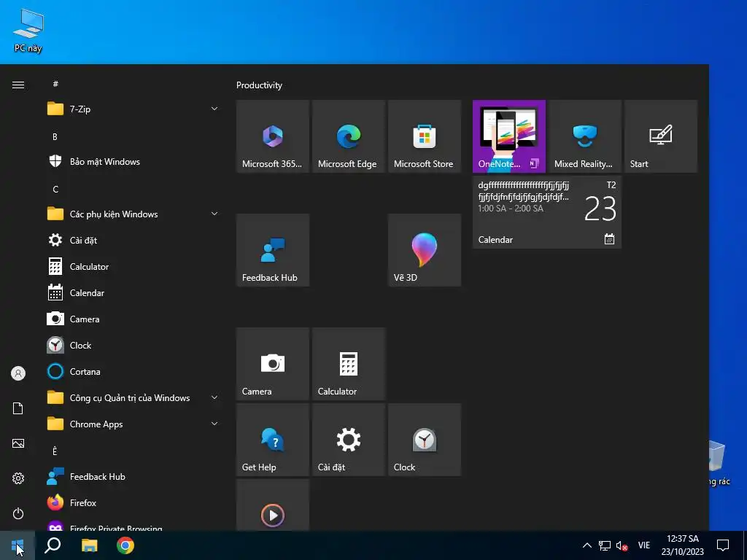The height and width of the screenshot is (560, 747).
Task: Open the network status tray icon
Action: click(605, 545)
